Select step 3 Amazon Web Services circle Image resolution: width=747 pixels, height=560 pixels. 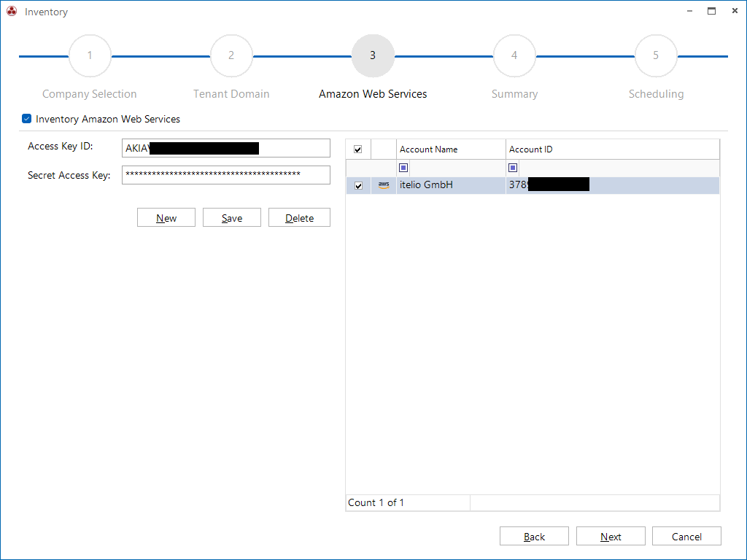pyautogui.click(x=373, y=55)
